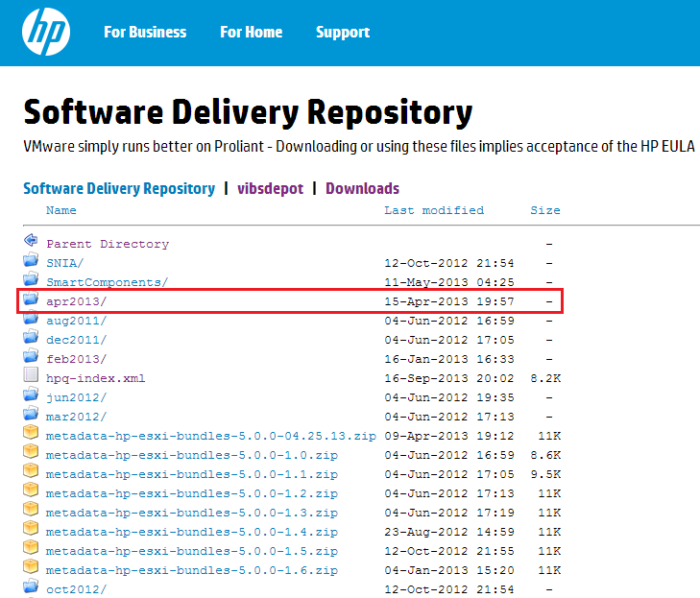Click the folder icon beside apr2013/
The image size is (700, 598).
[x=31, y=300]
